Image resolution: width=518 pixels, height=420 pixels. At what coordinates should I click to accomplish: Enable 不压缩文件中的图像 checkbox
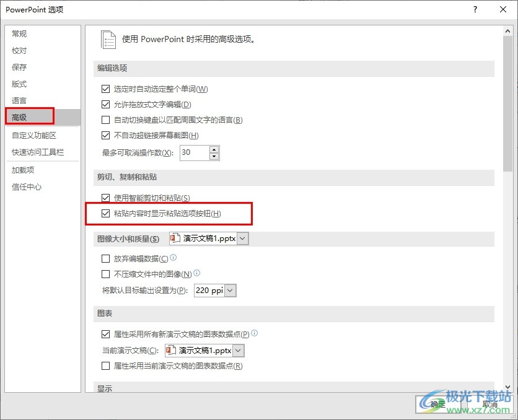pyautogui.click(x=106, y=274)
